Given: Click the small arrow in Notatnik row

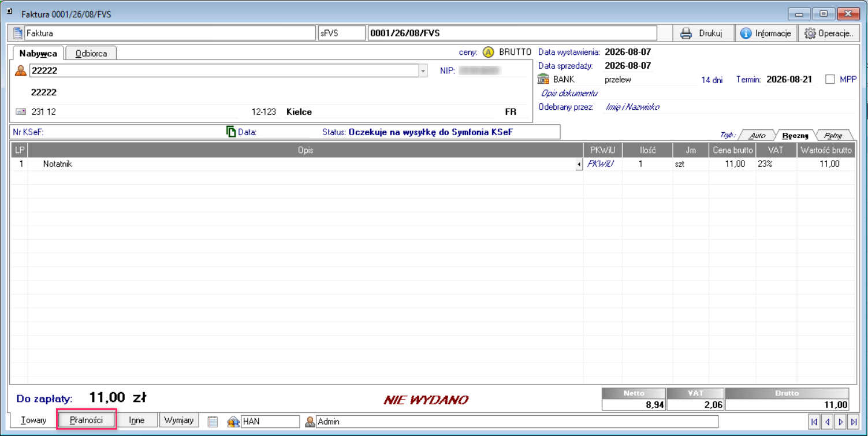Looking at the screenshot, I should [579, 165].
